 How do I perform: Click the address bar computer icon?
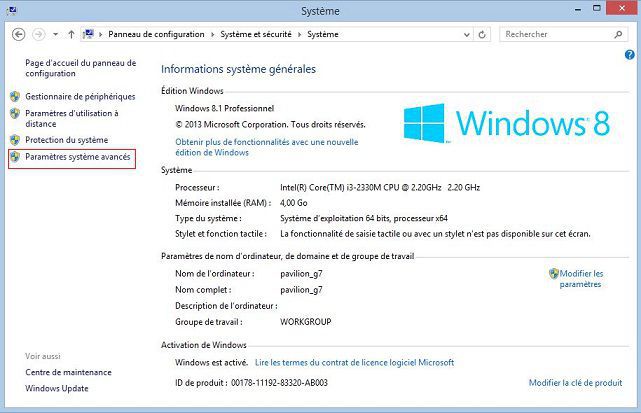click(x=88, y=34)
